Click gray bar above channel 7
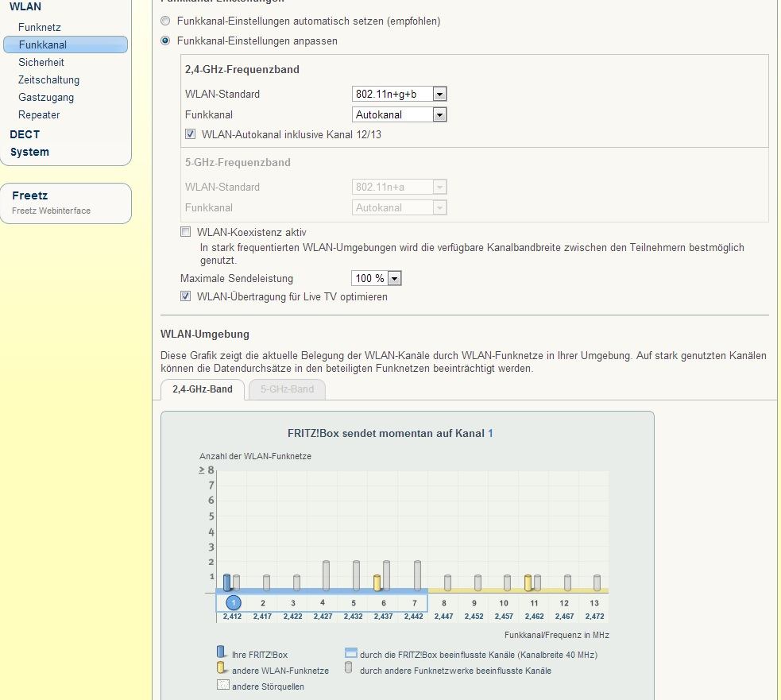This screenshot has width=781, height=700. (417, 575)
